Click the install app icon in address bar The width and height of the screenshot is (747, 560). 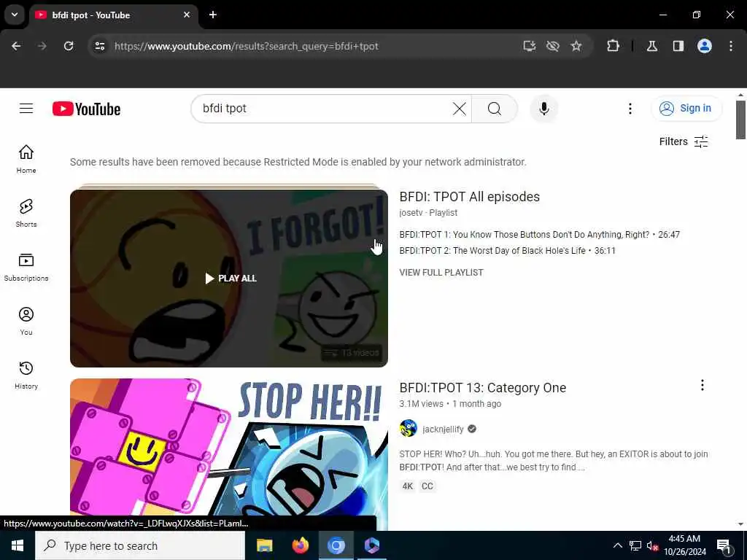530,46
